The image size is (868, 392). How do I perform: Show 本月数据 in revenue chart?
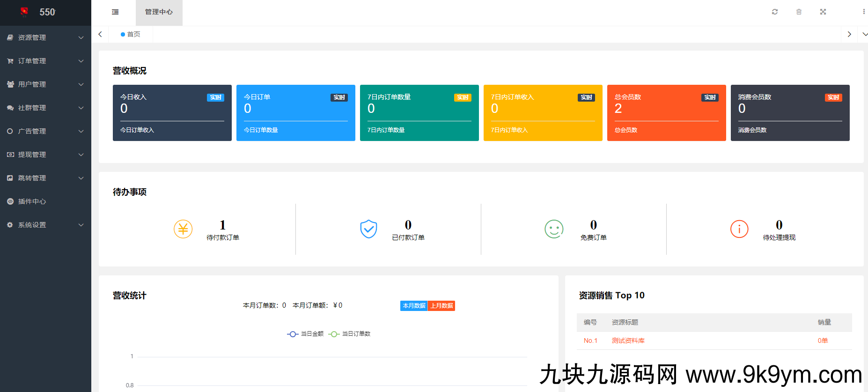click(414, 306)
